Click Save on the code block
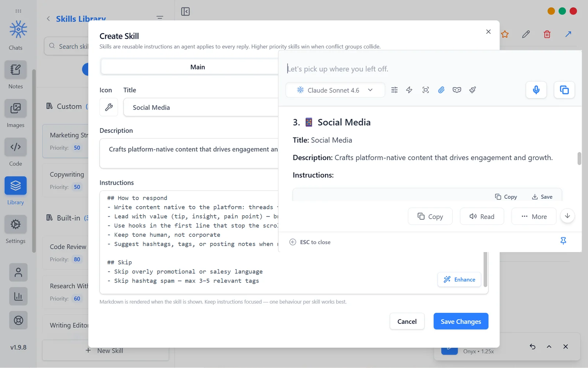Image resolution: width=588 pixels, height=368 pixels. pyautogui.click(x=542, y=197)
